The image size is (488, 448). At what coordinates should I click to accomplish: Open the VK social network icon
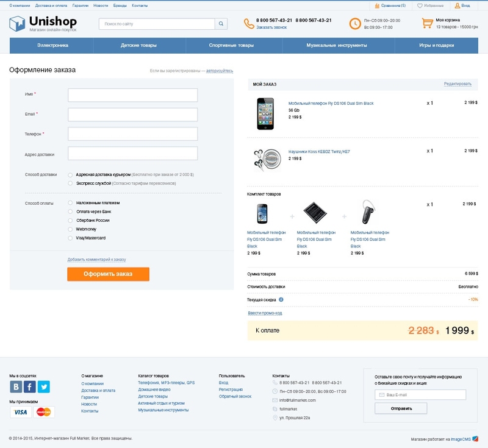pyautogui.click(x=16, y=387)
